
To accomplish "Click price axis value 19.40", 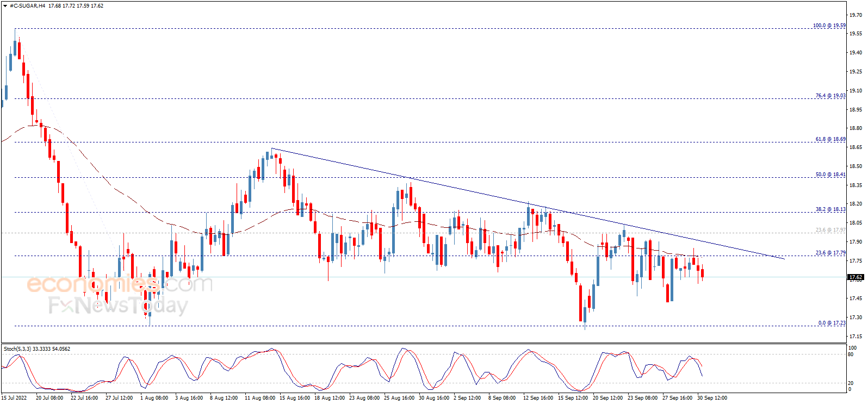I will coord(855,53).
